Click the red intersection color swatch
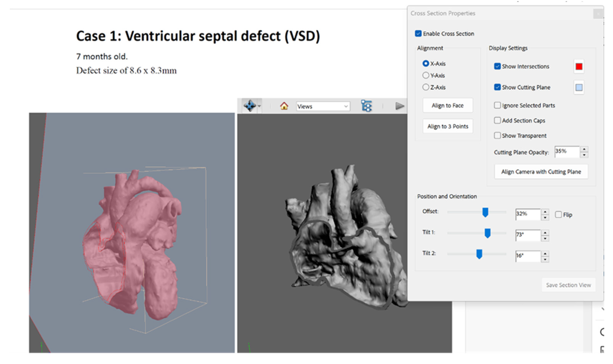Viewport: 613px width, 364px height. [579, 66]
